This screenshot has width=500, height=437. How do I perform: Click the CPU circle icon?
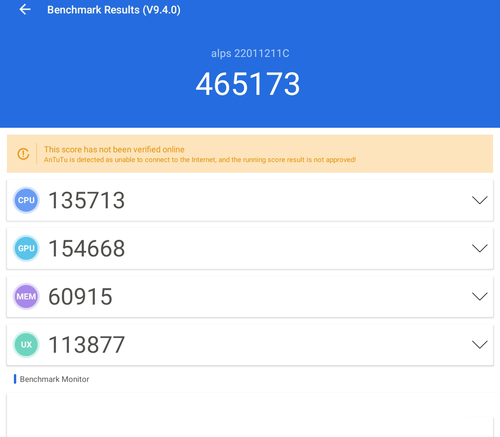(x=26, y=200)
